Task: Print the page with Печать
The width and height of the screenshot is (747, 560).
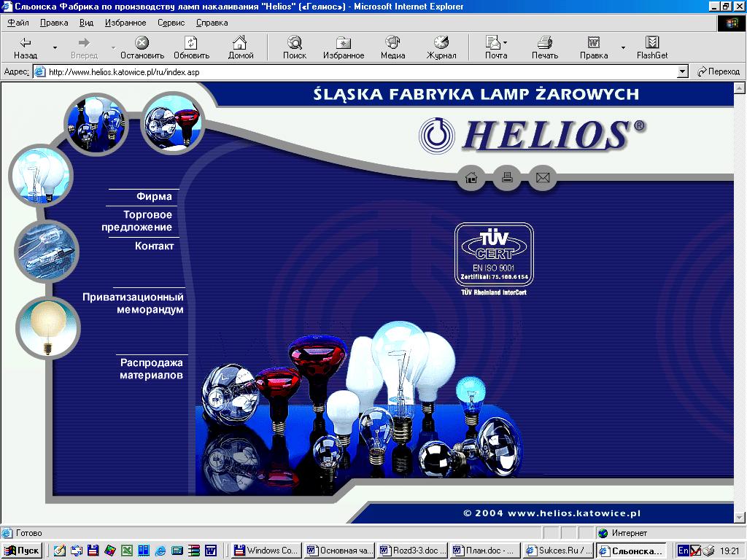Action: (544, 47)
